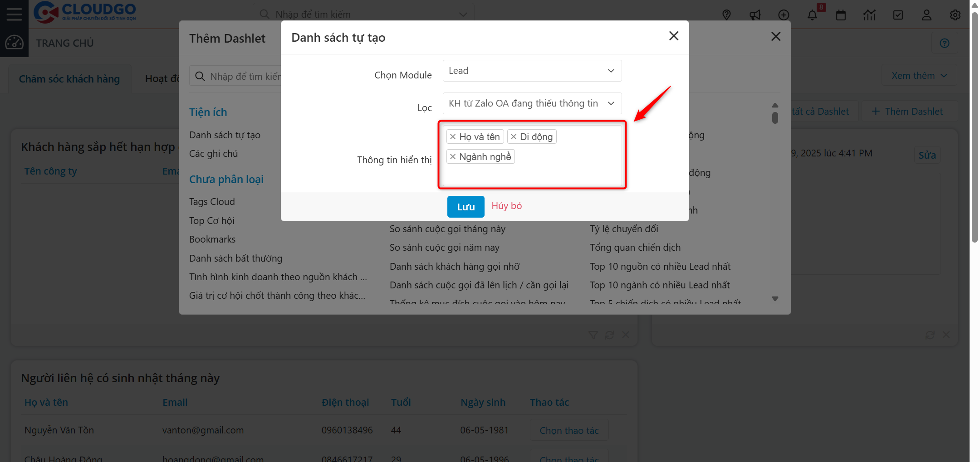
Task: Open the analytics chart icon
Action: 870,15
